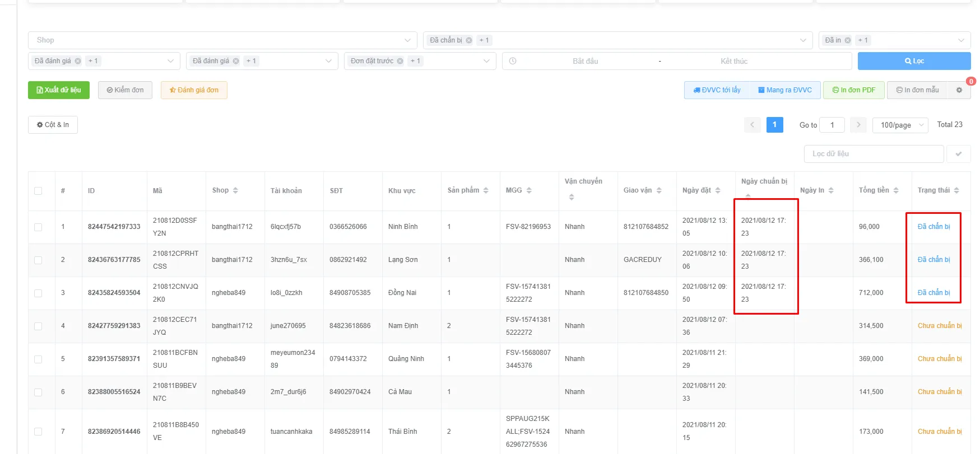The height and width of the screenshot is (454, 980).
Task: Choose ĐVVC tới lấy pickup option
Action: pyautogui.click(x=717, y=90)
